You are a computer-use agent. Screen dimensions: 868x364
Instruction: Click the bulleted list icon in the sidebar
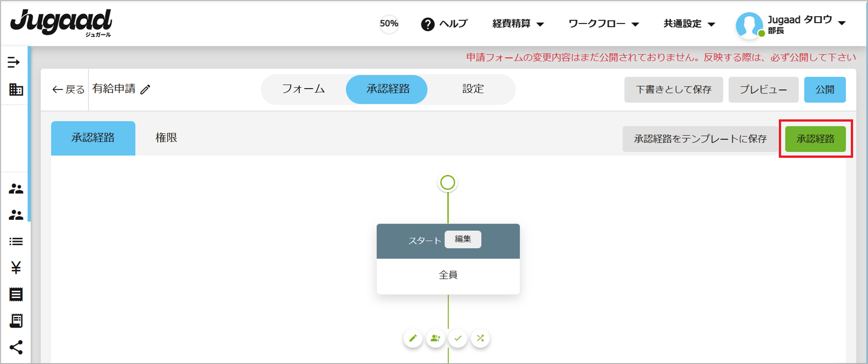click(16, 242)
